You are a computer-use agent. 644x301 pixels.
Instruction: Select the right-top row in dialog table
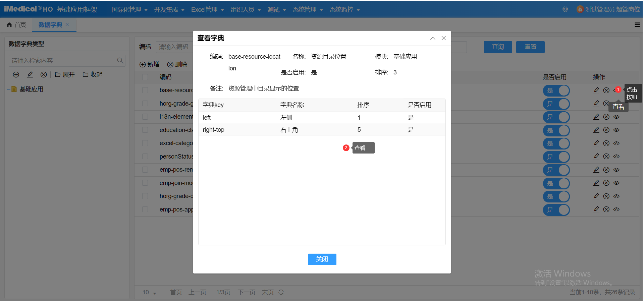point(322,130)
